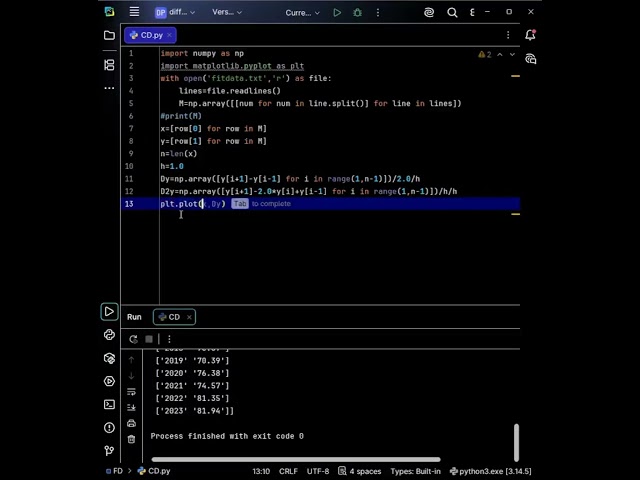Click the yellow warning stripe marker near line 3
The image size is (640, 480).
click(x=516, y=76)
